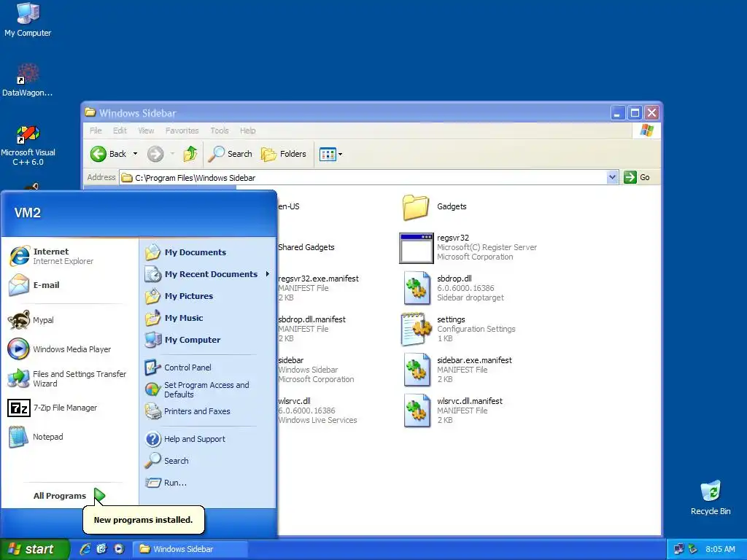
Task: Expand All Programs in Start menu
Action: point(69,496)
